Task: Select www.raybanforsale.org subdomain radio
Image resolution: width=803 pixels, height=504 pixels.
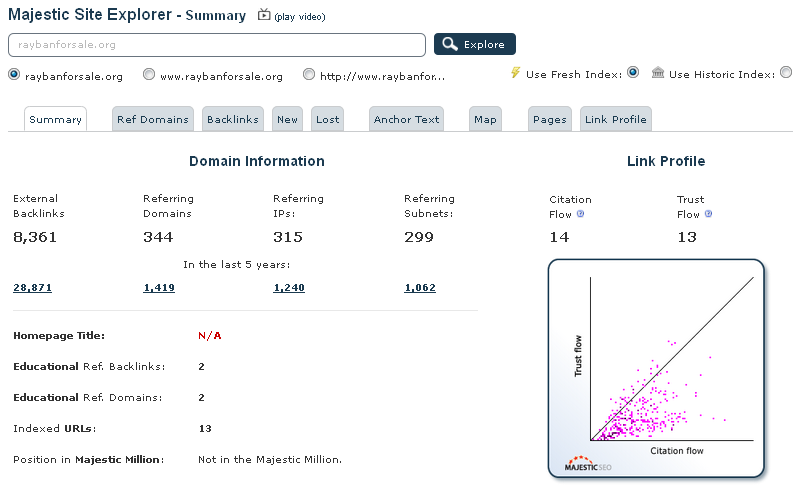Action: 149,75
